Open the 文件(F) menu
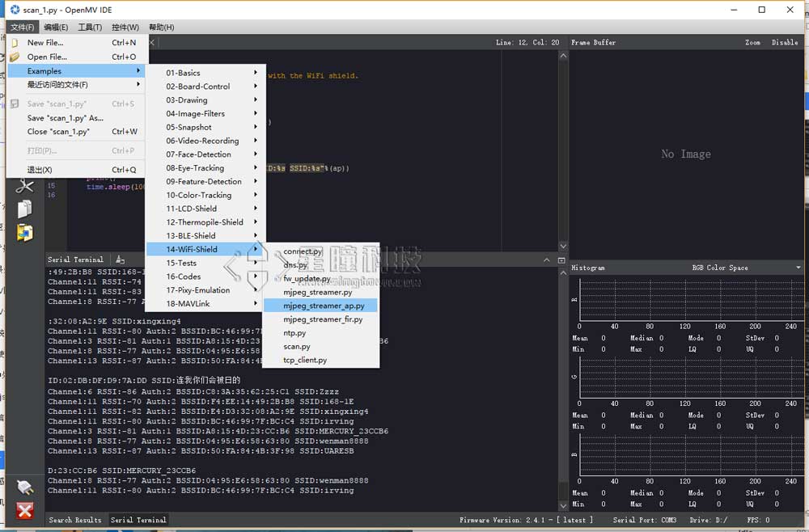 click(x=22, y=27)
